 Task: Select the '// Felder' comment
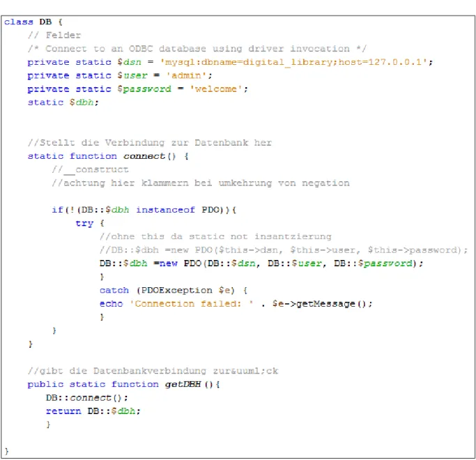[54, 36]
